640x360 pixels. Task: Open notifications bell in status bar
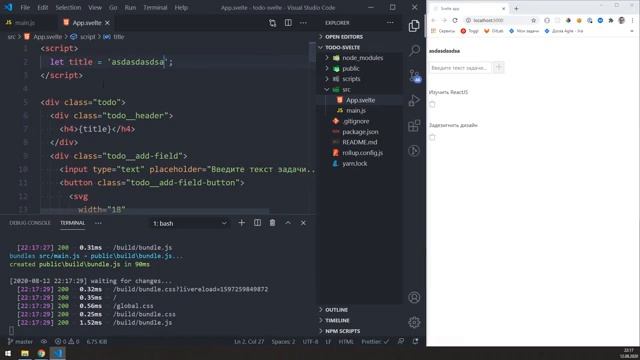(x=416, y=342)
